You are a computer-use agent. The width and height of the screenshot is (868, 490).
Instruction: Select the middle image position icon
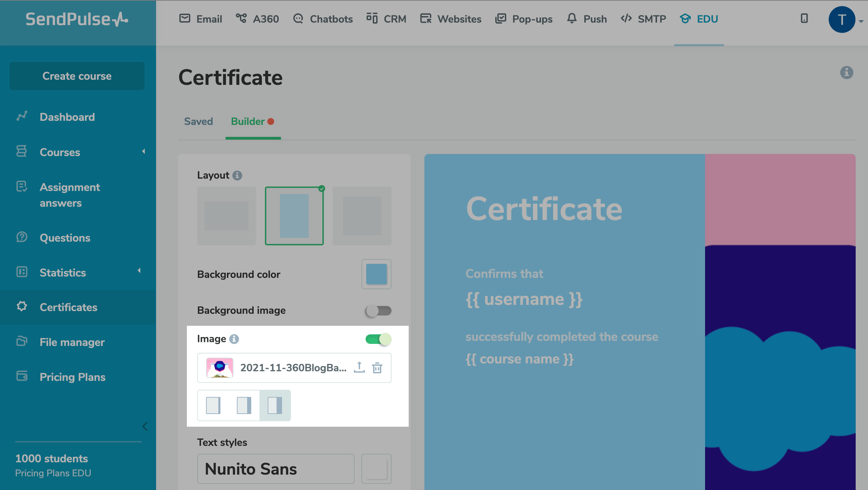click(x=244, y=405)
